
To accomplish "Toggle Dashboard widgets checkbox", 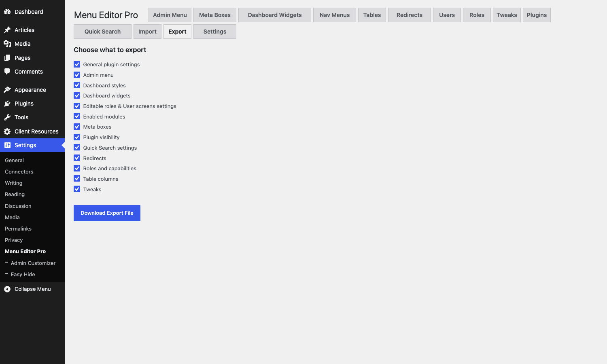I will (77, 95).
